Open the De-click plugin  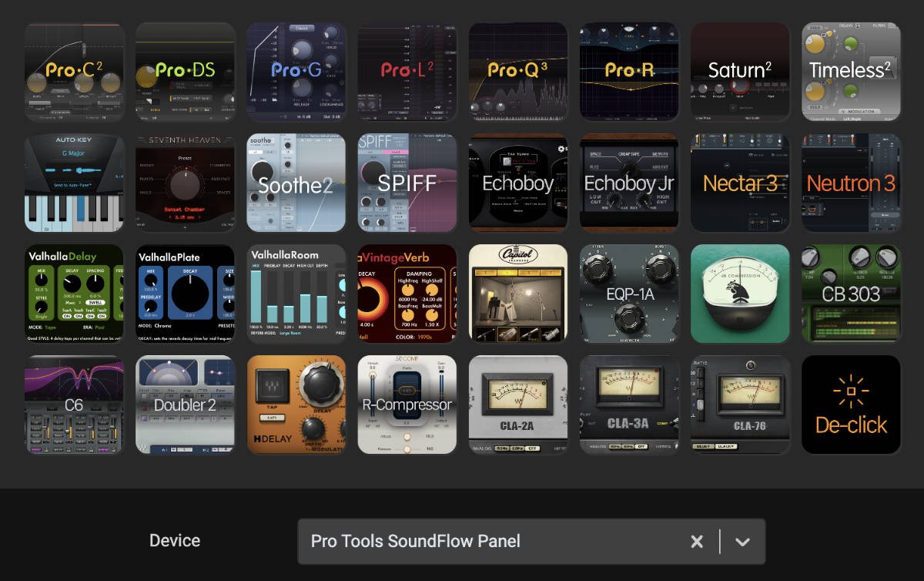coord(851,405)
